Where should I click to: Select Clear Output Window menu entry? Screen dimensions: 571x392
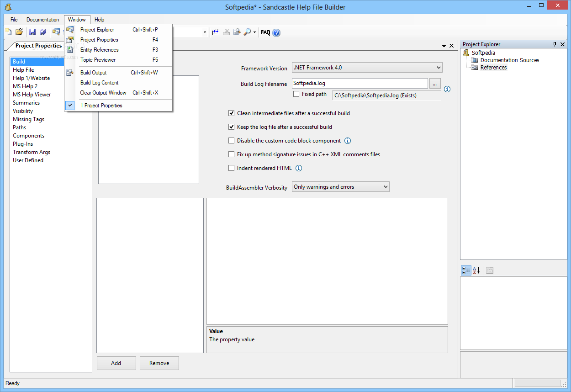(119, 93)
